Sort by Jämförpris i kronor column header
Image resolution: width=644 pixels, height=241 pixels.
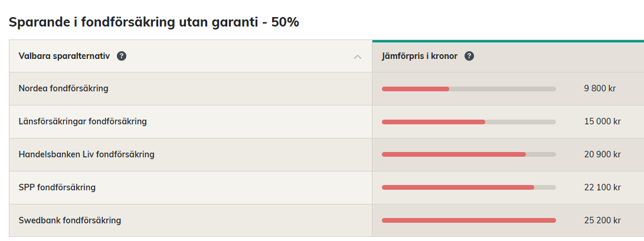click(420, 57)
